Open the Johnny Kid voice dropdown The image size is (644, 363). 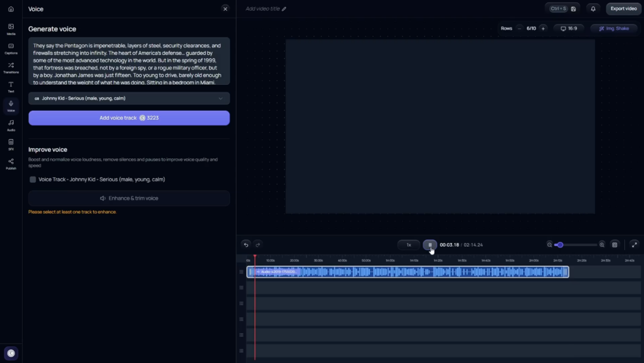click(129, 99)
